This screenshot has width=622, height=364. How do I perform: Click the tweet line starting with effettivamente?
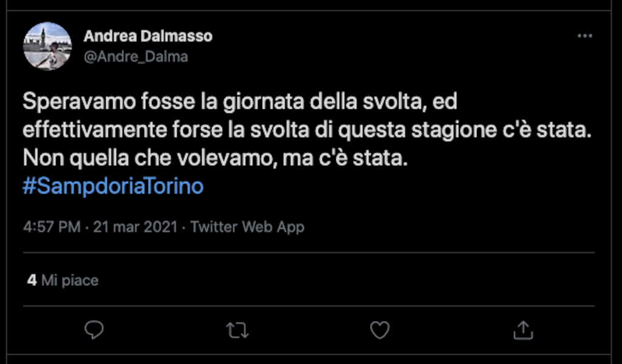tap(307, 130)
